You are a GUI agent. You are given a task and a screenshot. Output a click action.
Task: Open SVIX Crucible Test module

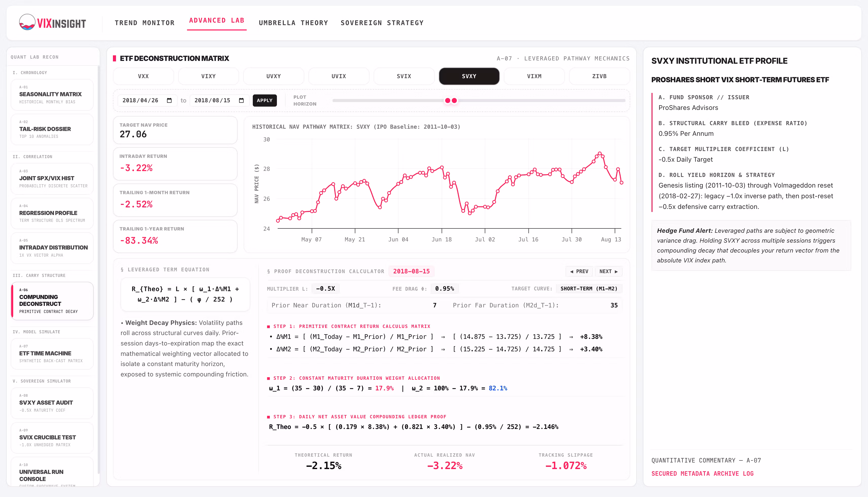pyautogui.click(x=52, y=438)
